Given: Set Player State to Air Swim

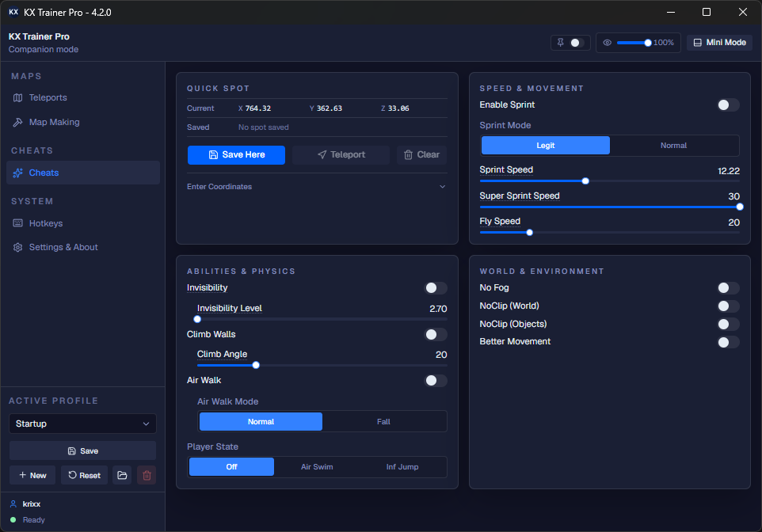Looking at the screenshot, I should click(x=317, y=467).
